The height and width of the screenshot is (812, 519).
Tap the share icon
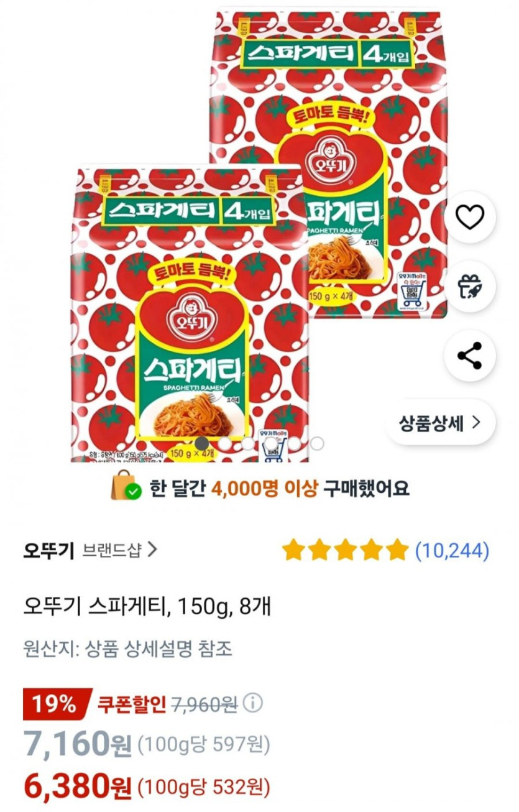click(469, 356)
